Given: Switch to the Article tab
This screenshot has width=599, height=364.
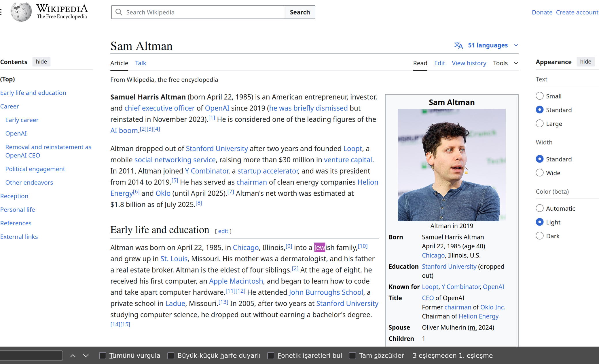Looking at the screenshot, I should click(x=119, y=63).
